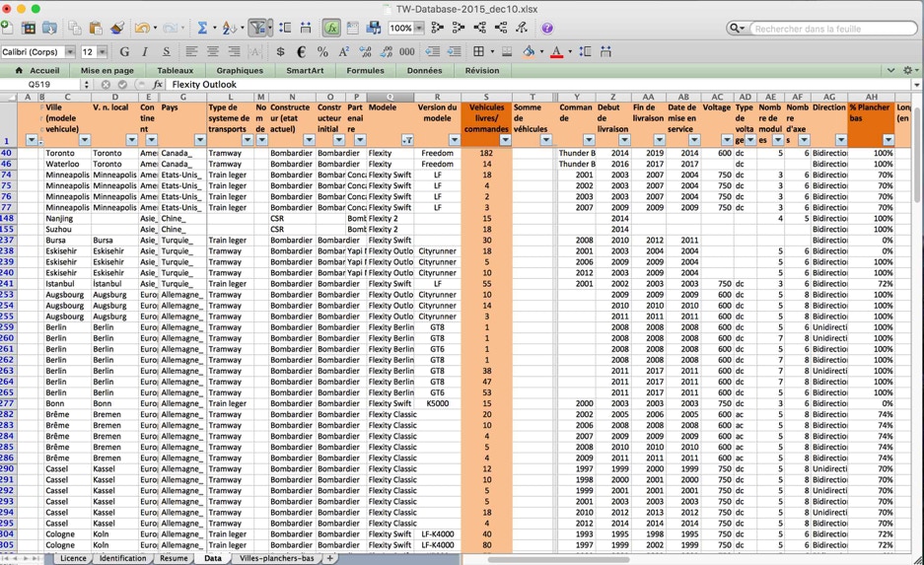Open the ribbon settings gear menu

point(908,70)
